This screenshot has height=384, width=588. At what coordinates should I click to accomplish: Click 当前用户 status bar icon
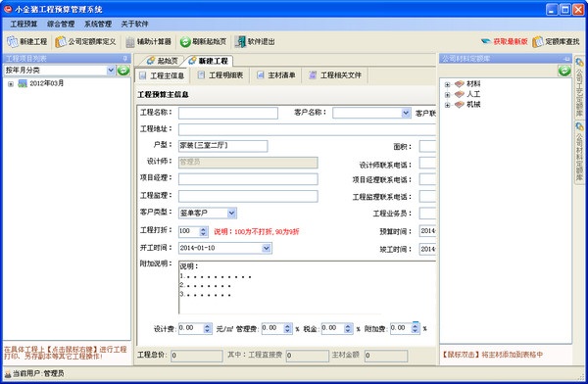[8, 373]
